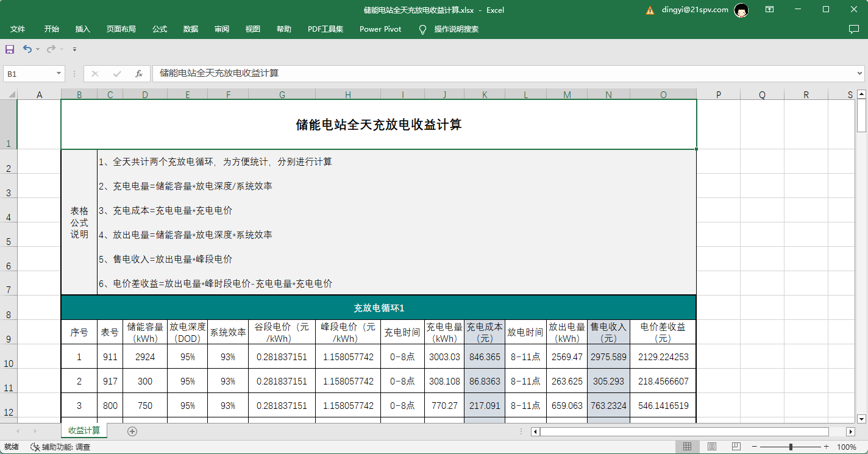Click the account warning triangle icon
This screenshot has width=868, height=454.
[650, 10]
